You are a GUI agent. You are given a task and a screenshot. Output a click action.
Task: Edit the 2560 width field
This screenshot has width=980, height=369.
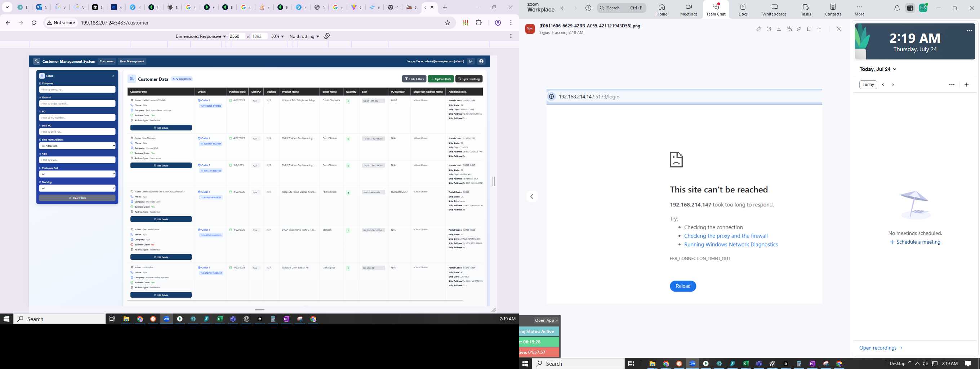(x=236, y=36)
